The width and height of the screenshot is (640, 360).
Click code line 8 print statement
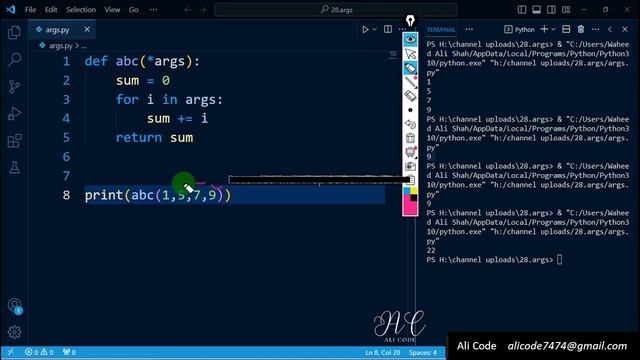click(x=158, y=195)
